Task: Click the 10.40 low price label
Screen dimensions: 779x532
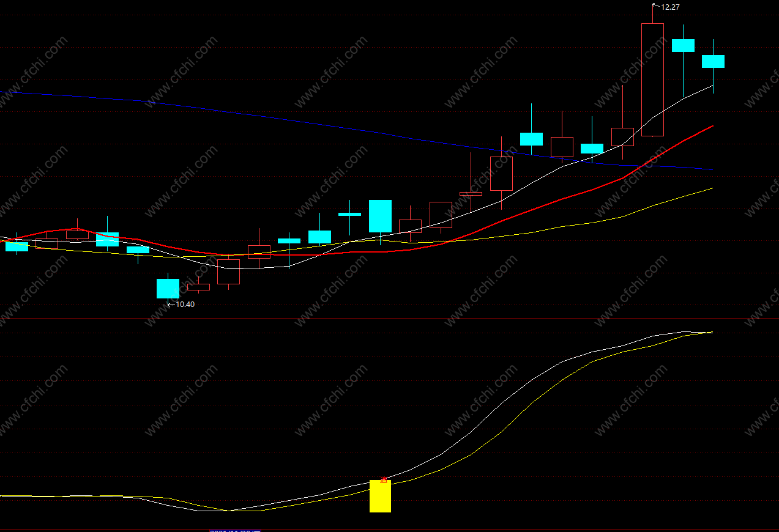Action: coord(185,305)
